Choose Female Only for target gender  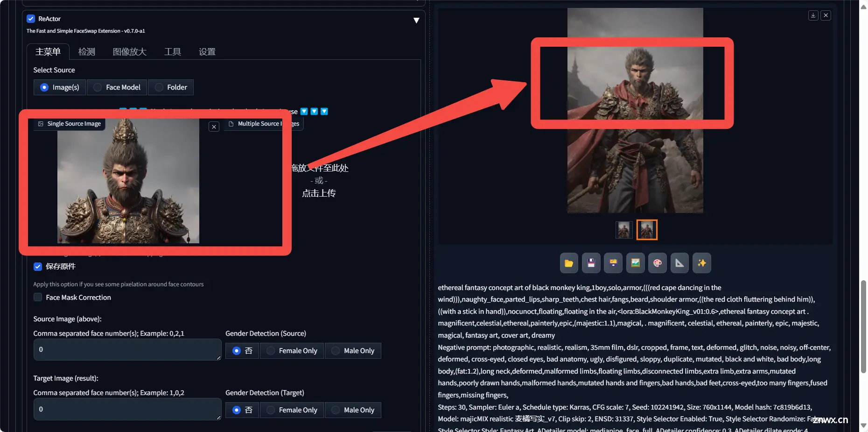click(x=292, y=410)
